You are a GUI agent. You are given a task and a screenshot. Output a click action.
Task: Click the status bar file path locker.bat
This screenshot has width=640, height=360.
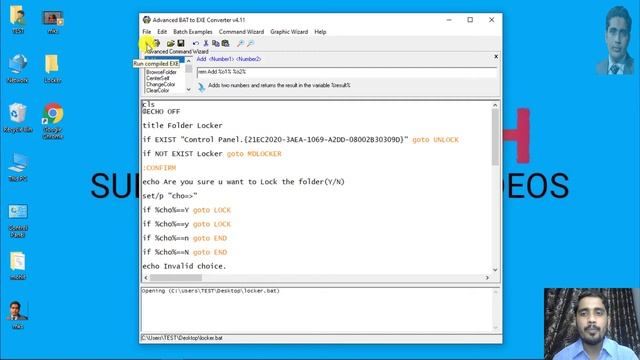182,338
